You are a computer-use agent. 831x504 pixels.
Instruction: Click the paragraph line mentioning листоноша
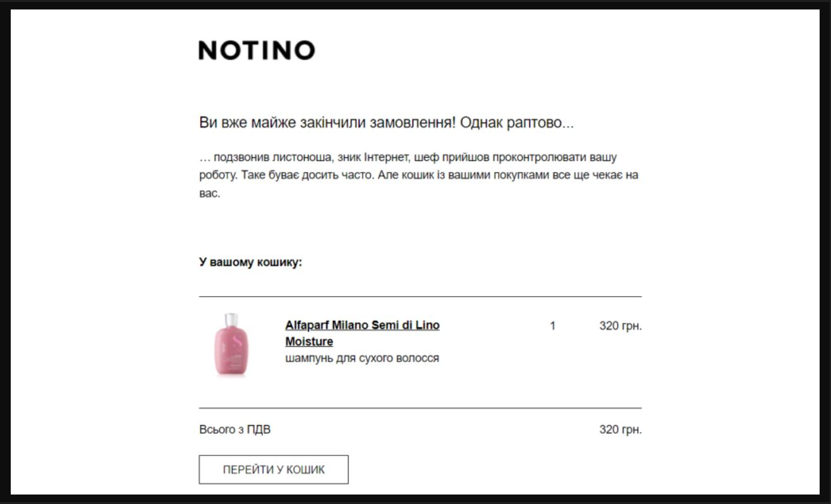pyautogui.click(x=408, y=157)
